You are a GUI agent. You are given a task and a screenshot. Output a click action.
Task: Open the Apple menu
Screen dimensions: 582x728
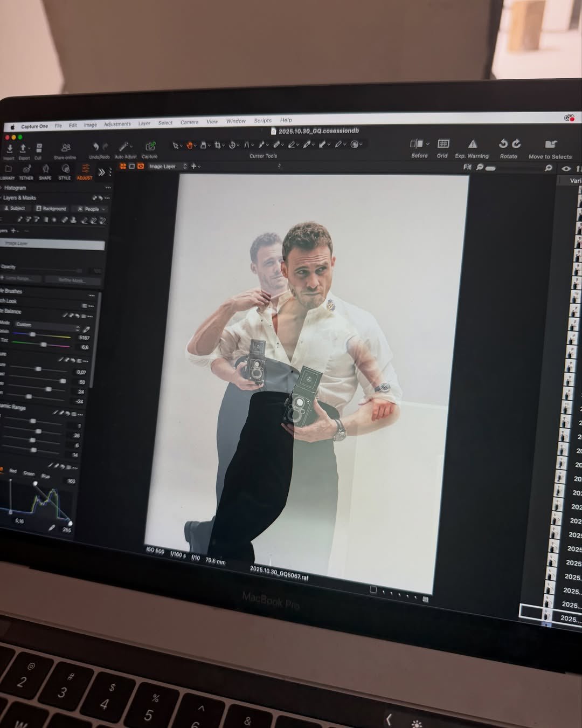pos(13,127)
